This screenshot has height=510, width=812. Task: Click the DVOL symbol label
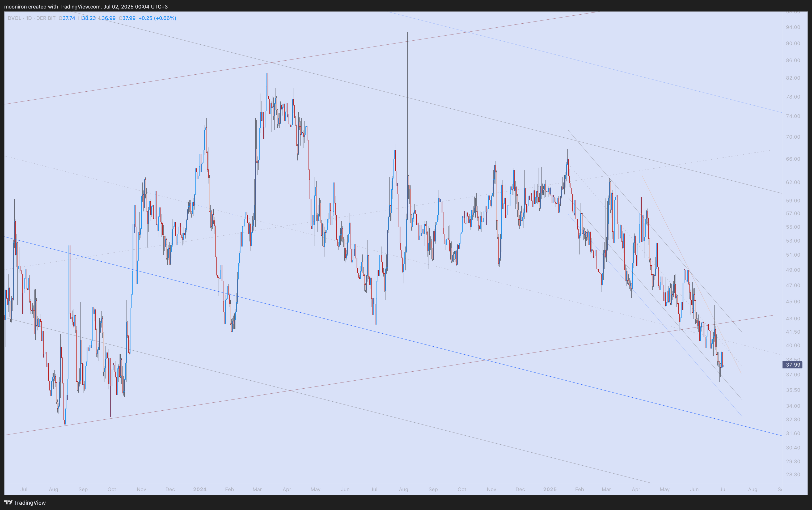click(14, 18)
